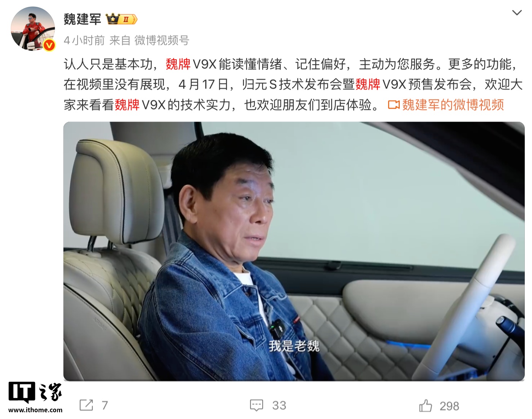Open the 魏建军 username link
This screenshot has height=419, width=532.
tap(82, 19)
